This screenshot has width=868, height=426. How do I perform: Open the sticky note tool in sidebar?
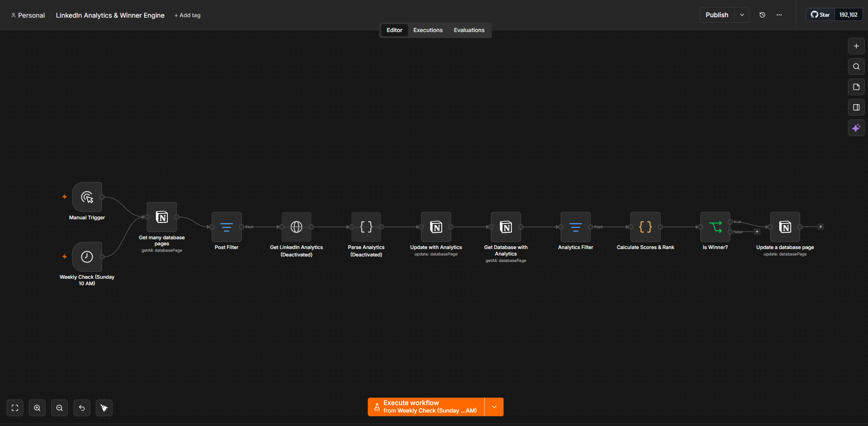pos(856,87)
